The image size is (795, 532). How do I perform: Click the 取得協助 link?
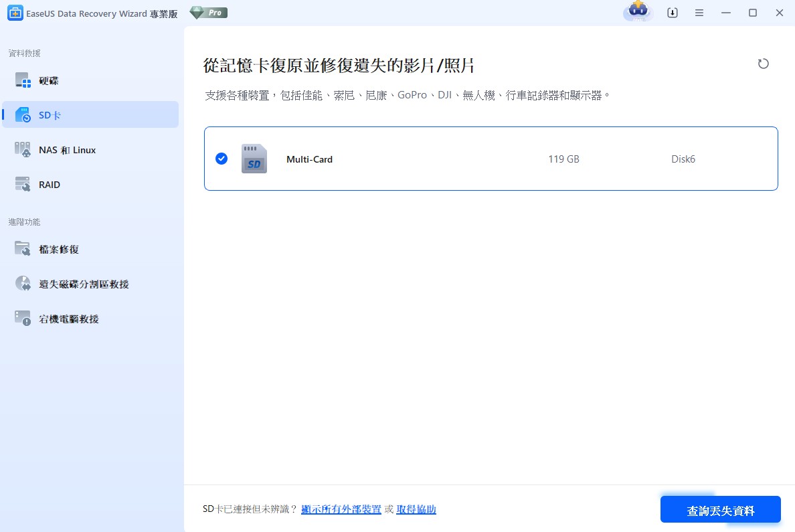coord(416,509)
